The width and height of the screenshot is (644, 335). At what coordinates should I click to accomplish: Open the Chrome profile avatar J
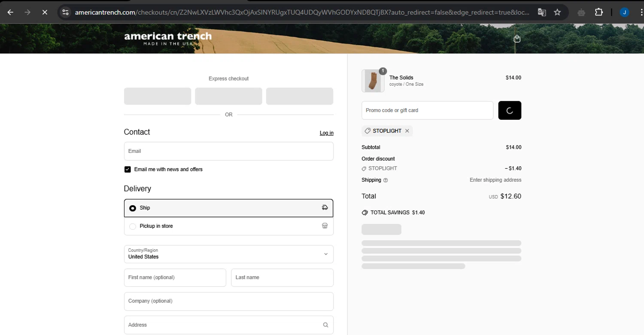pos(625,12)
